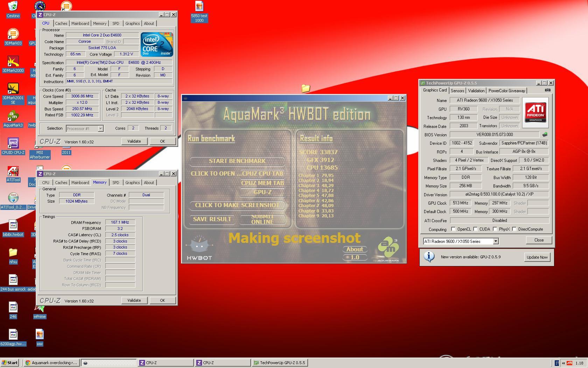Open SPD tab in top CPU-Z window
Viewport: 588px width, 368px height.
tap(115, 23)
